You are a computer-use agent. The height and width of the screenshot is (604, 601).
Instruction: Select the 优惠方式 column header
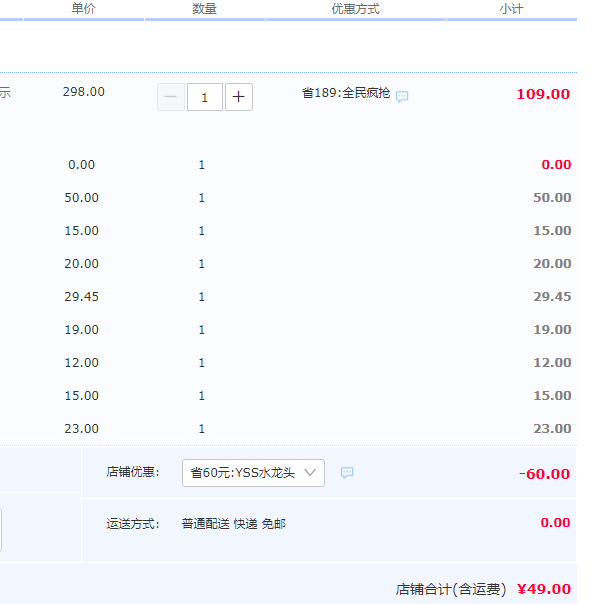[355, 9]
